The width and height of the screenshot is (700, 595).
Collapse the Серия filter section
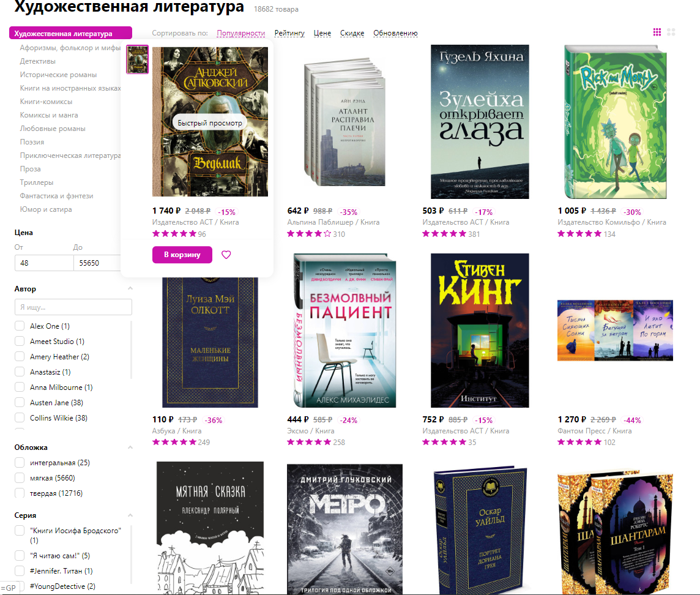130,515
